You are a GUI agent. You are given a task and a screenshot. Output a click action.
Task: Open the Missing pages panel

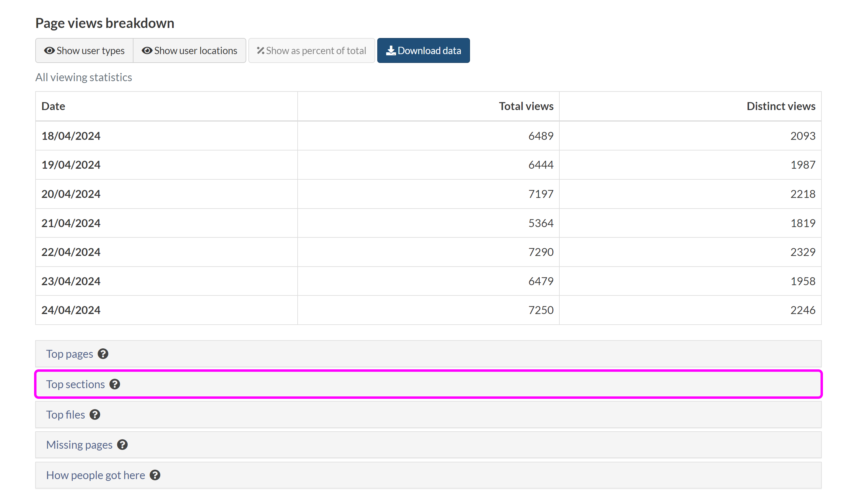(79, 444)
